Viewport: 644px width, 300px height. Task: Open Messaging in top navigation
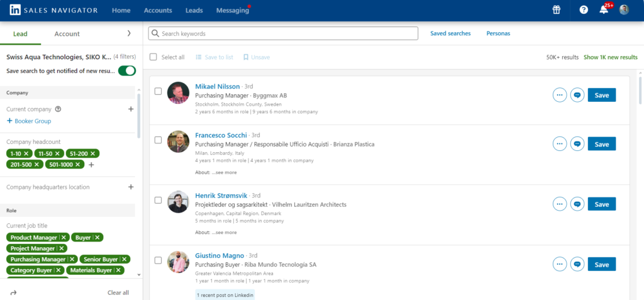click(x=233, y=10)
